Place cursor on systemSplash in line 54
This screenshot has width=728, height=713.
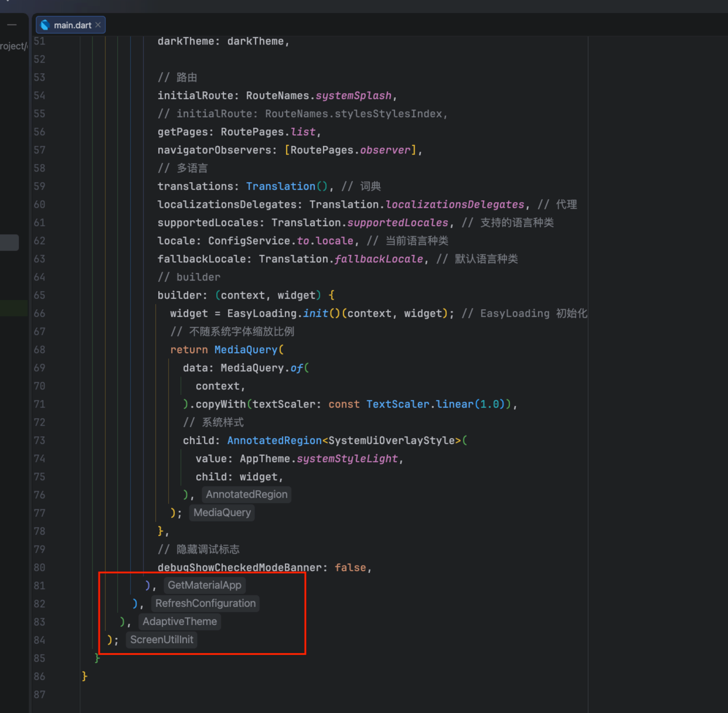click(x=353, y=95)
